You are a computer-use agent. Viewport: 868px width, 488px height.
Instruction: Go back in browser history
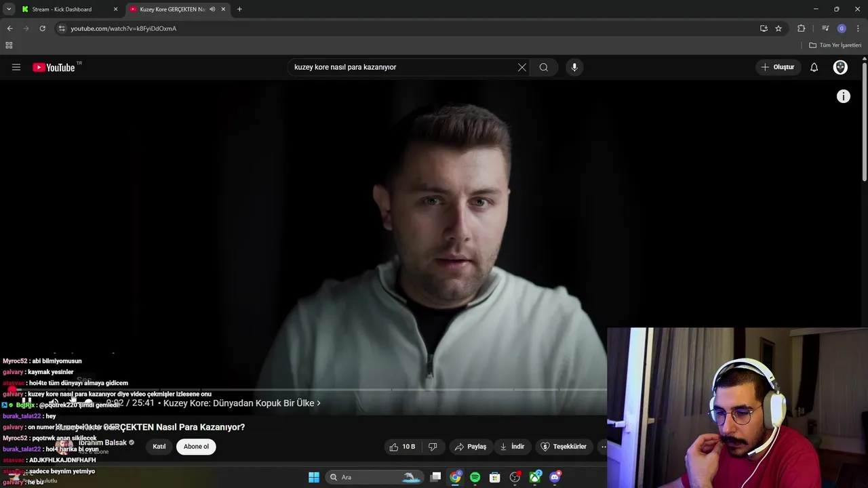click(9, 28)
